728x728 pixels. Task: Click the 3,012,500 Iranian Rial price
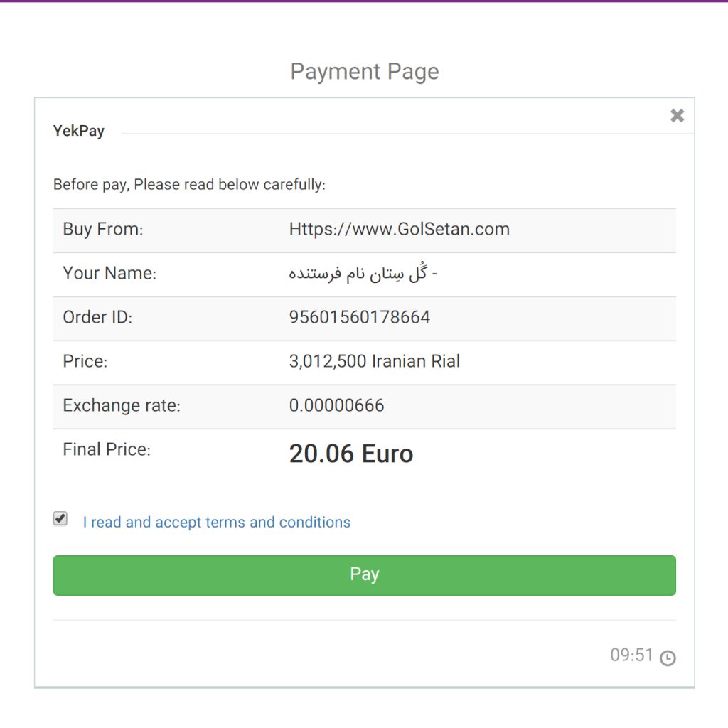coord(374,361)
